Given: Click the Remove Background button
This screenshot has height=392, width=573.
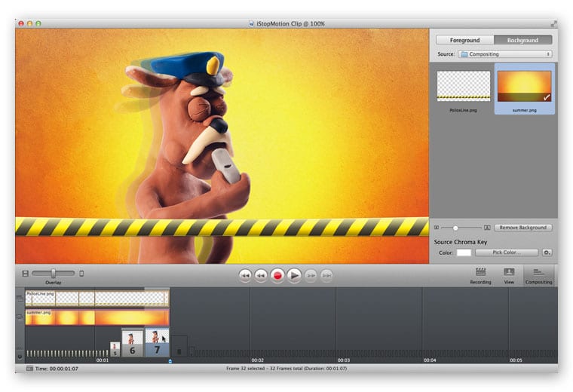Looking at the screenshot, I should click(x=523, y=228).
